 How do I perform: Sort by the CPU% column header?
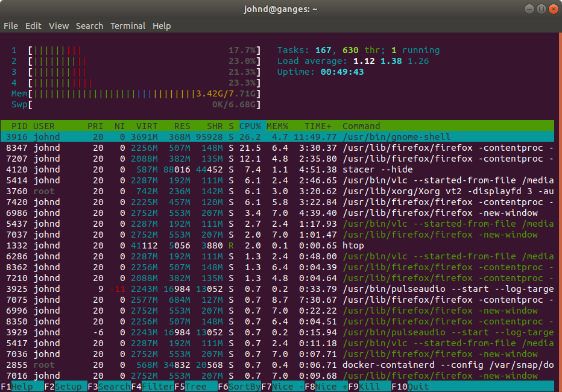coord(250,126)
